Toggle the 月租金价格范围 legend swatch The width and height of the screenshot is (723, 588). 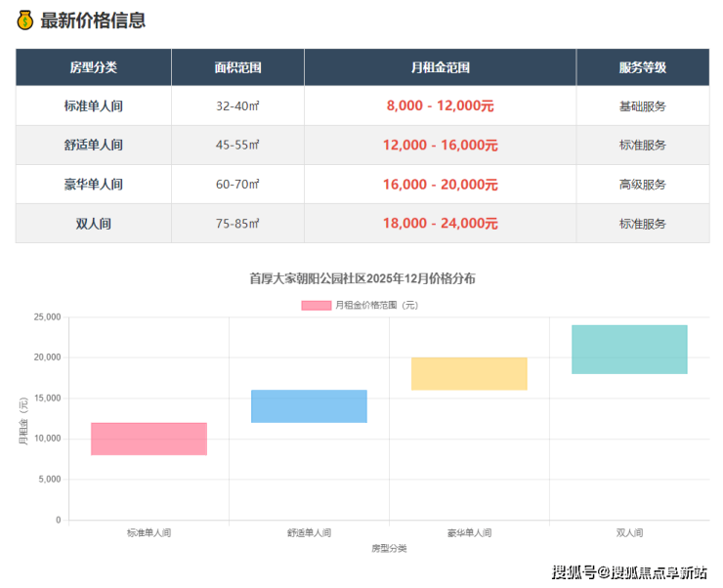(x=316, y=306)
